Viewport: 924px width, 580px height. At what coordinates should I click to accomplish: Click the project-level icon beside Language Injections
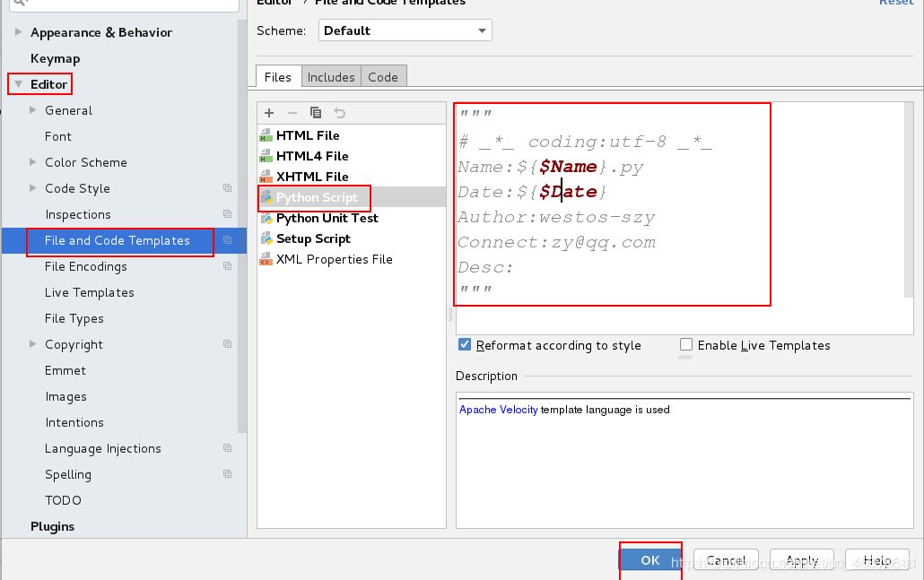click(x=228, y=448)
